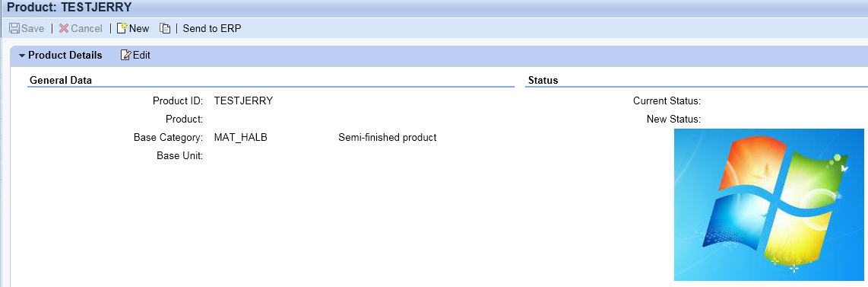Viewport: 868px width, 287px height.
Task: Click the MAT_HALB base category value
Action: tap(241, 137)
